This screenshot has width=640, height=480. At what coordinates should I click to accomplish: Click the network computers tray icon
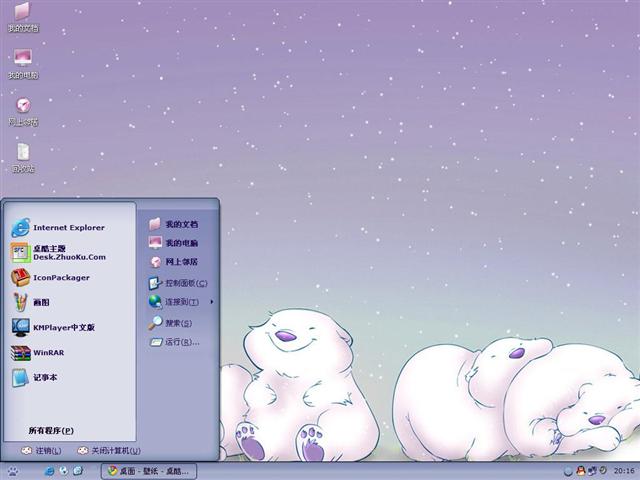tap(592, 471)
